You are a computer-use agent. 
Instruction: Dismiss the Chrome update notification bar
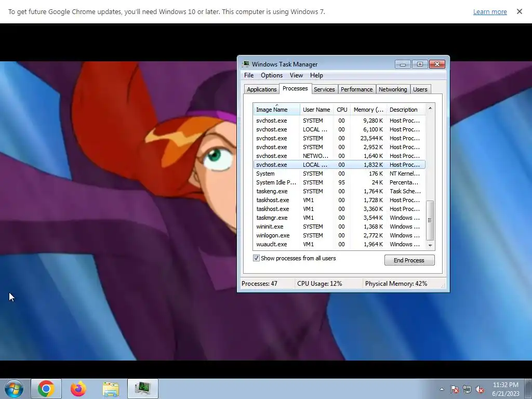coord(519,11)
